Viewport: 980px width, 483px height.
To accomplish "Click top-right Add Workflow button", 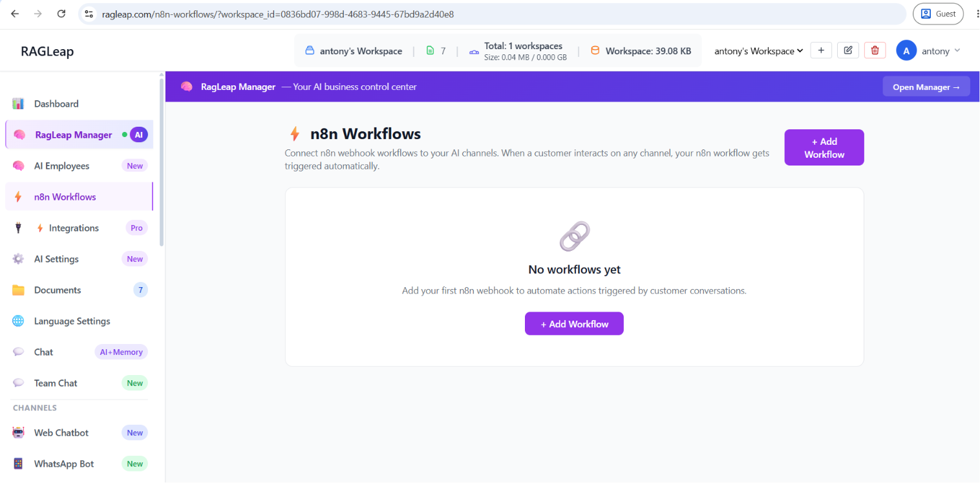I will click(x=824, y=147).
